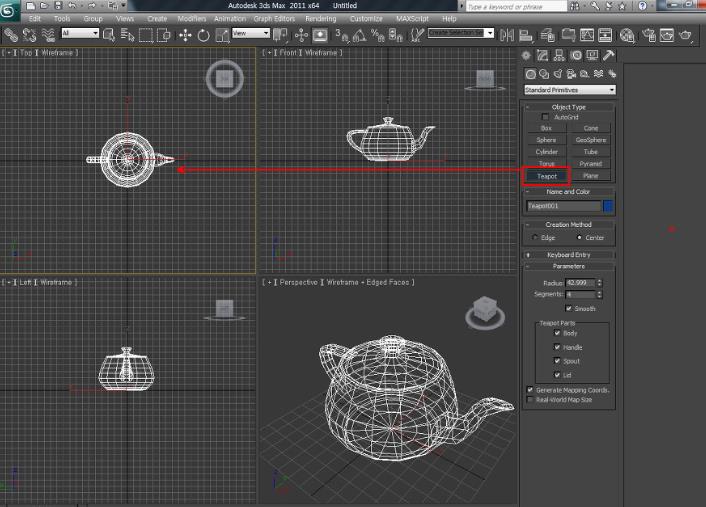
Task: Choose the Rectangular Selection Region tool
Action: click(146, 35)
